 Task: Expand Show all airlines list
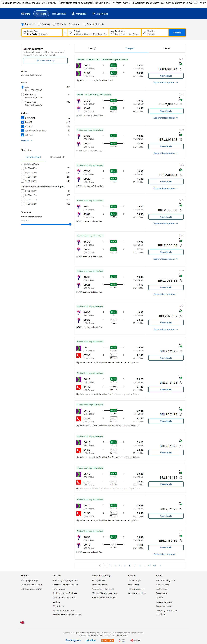[x=27, y=140]
